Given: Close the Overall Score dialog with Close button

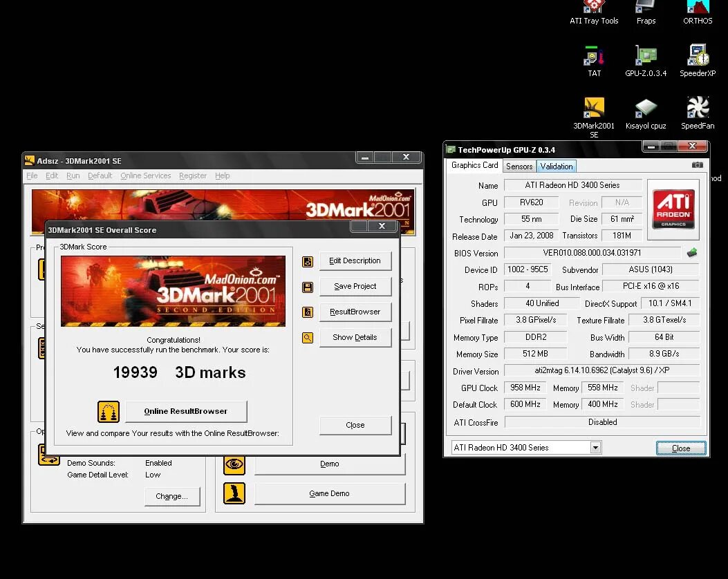Looking at the screenshot, I should click(x=355, y=425).
